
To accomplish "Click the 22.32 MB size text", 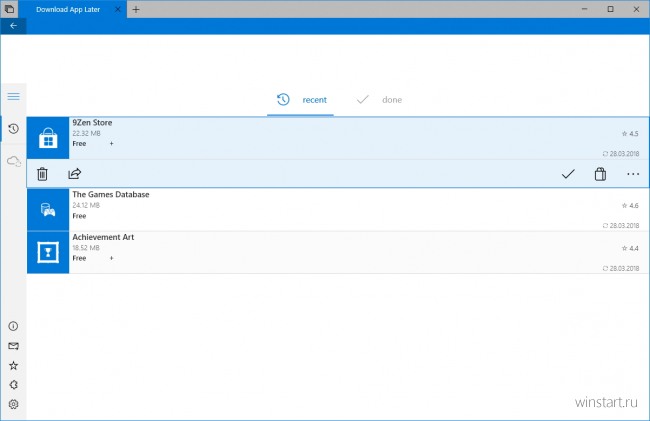I will click(86, 133).
